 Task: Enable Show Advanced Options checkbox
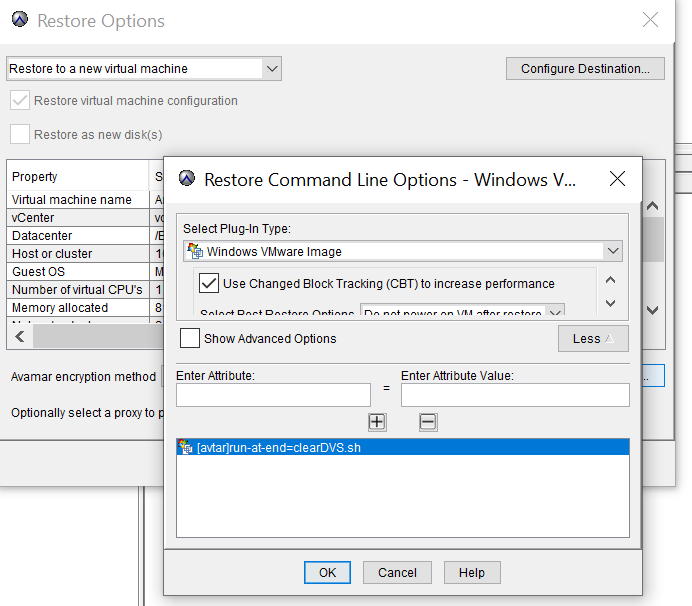click(190, 339)
